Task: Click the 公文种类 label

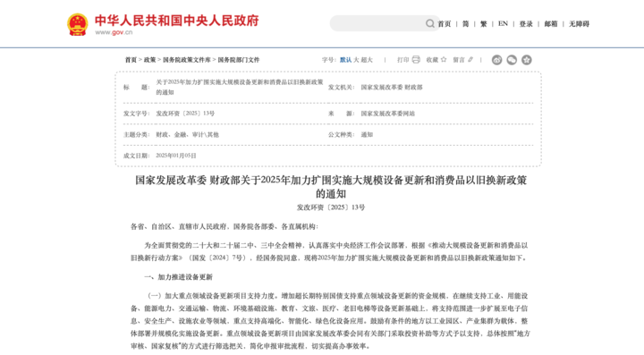Action: click(x=341, y=135)
